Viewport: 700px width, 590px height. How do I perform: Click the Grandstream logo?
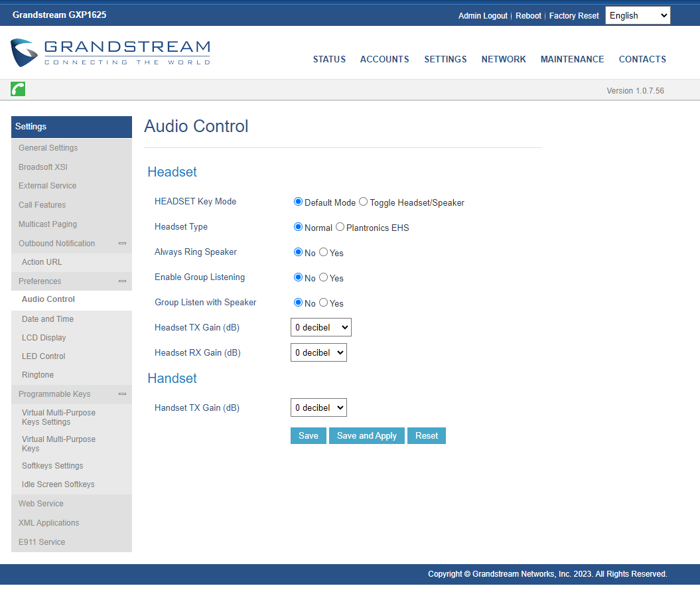(110, 52)
